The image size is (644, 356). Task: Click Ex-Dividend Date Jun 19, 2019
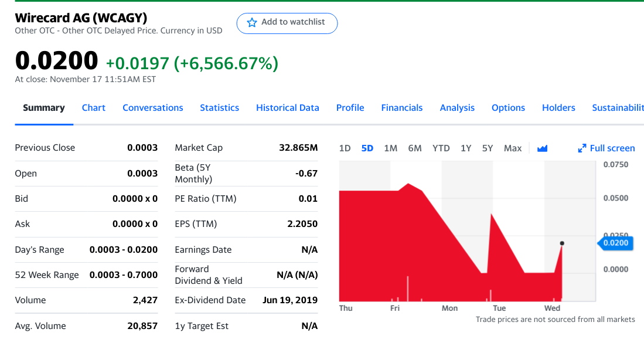[290, 300]
